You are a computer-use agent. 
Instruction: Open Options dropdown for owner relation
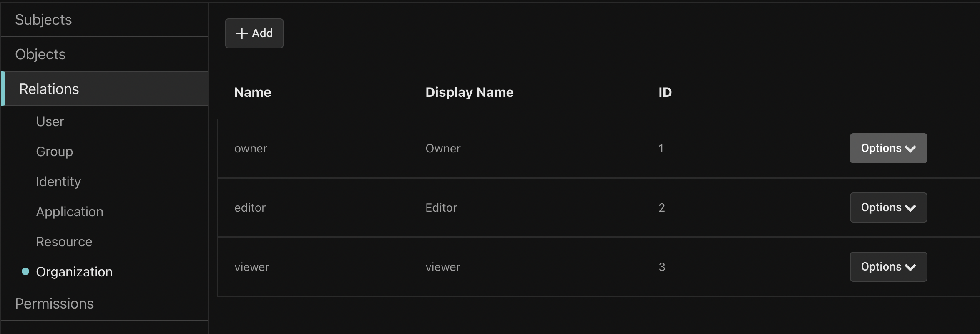pos(888,148)
